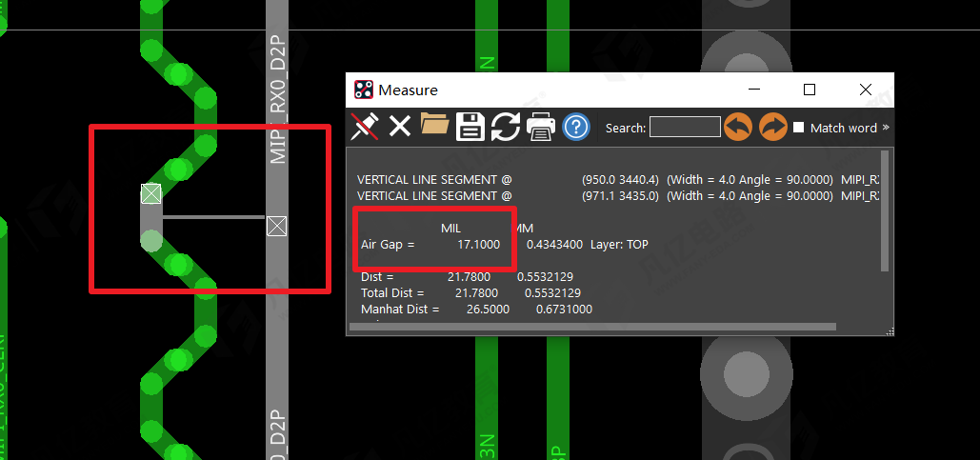980x460 pixels.
Task: Click the measure point marker on gray trace
Action: pyautogui.click(x=277, y=226)
